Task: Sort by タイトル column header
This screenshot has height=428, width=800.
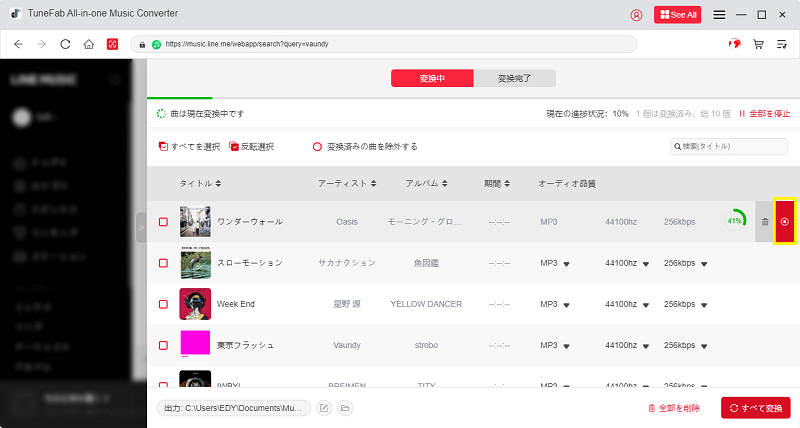Action: coord(200,184)
